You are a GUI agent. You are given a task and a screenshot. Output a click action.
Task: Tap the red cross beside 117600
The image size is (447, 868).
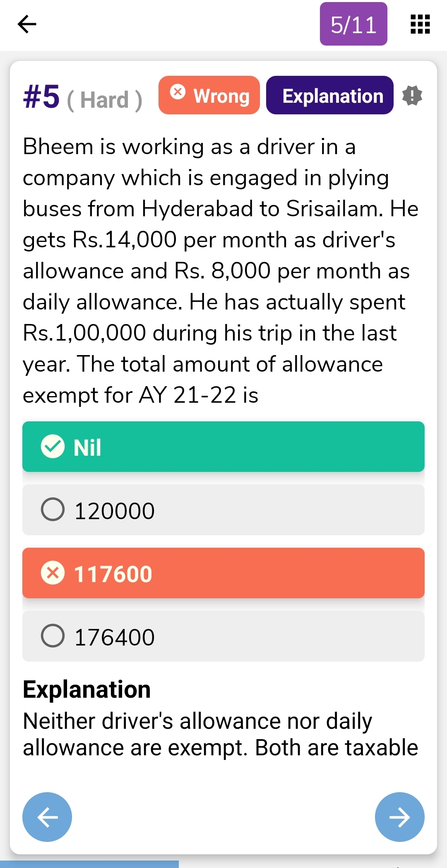(53, 573)
